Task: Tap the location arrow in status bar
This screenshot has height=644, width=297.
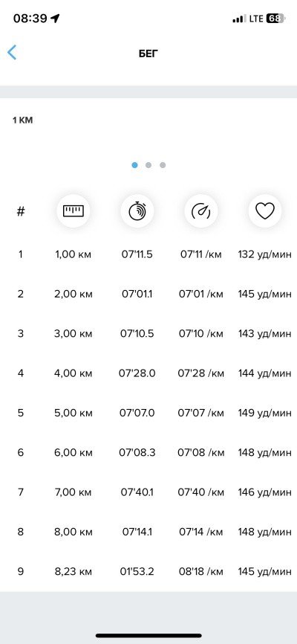Action: point(55,19)
